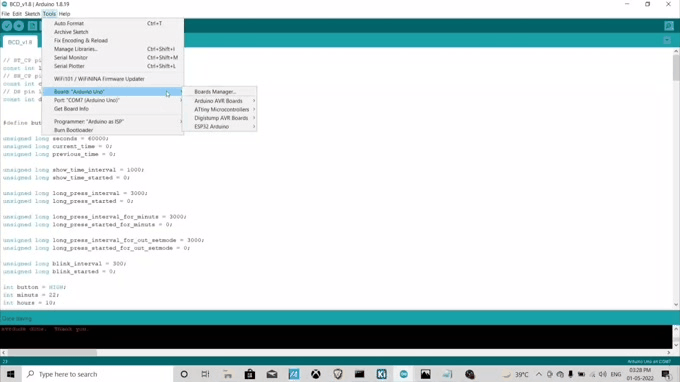Click the 'blink_interval = 300' code line

click(x=64, y=264)
